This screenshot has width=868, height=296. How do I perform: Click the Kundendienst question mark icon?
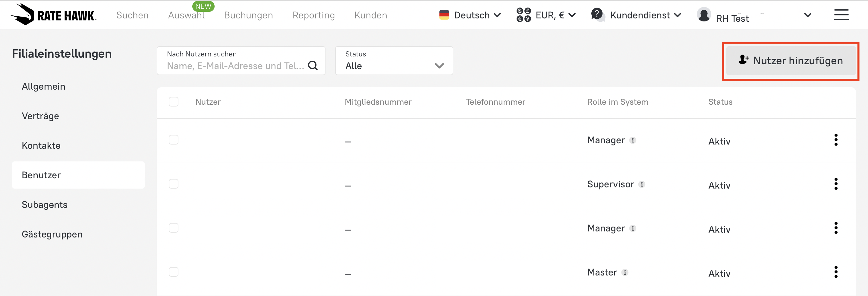coord(597,14)
